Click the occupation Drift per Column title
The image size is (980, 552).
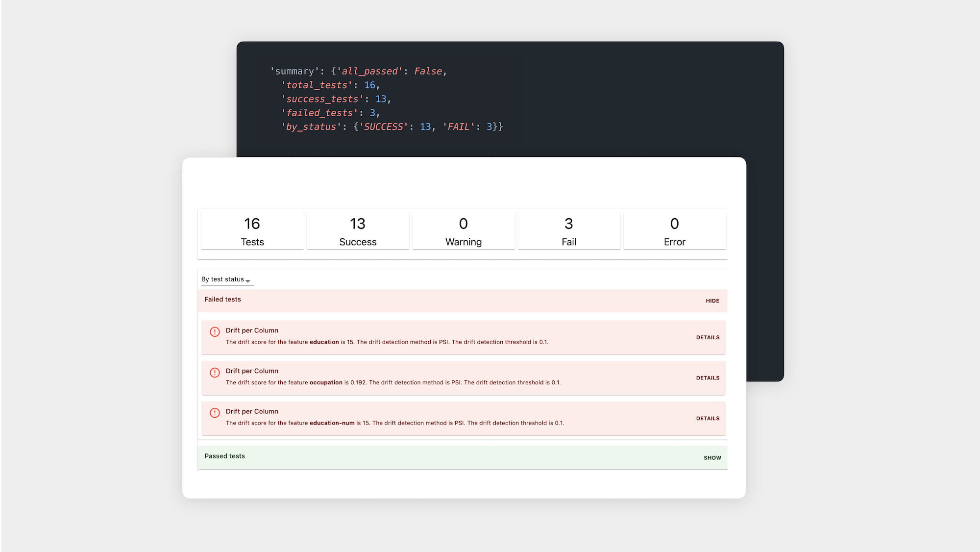252,371
